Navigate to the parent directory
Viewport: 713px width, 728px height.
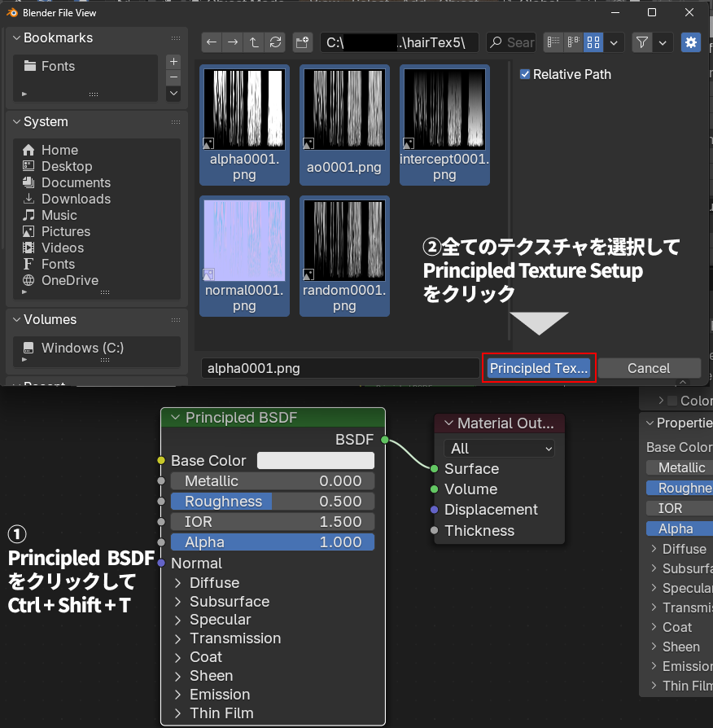tap(254, 42)
